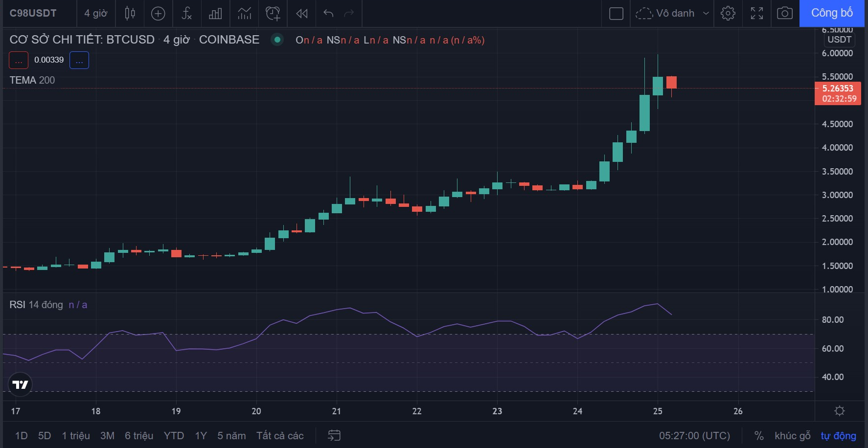Enter fullscreen mode
The width and height of the screenshot is (868, 448).
756,13
